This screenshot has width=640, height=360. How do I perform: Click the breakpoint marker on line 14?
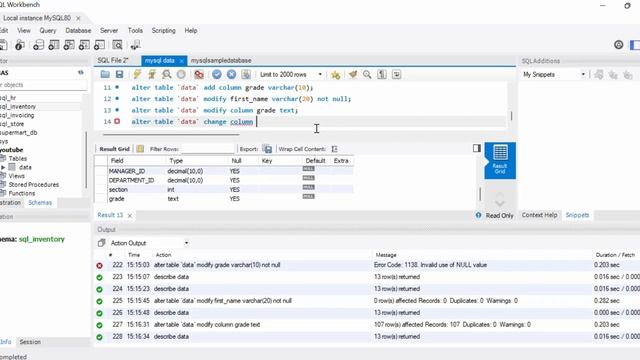[117, 122]
